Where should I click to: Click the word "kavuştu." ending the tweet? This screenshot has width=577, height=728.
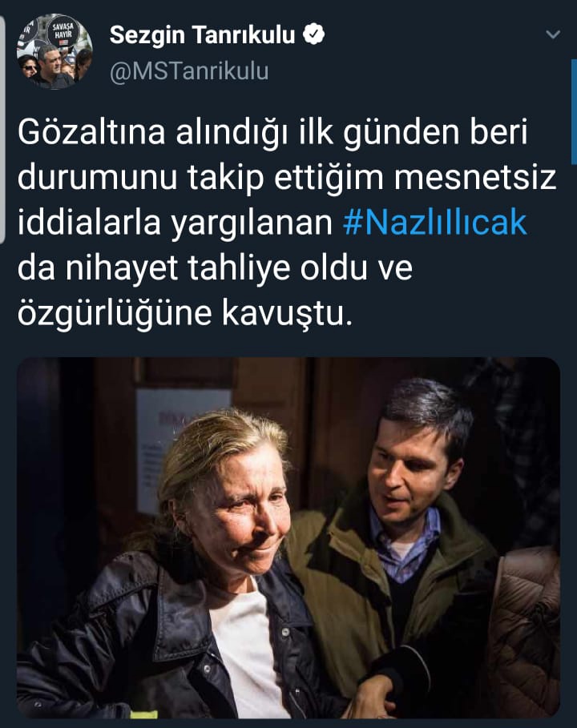287,314
